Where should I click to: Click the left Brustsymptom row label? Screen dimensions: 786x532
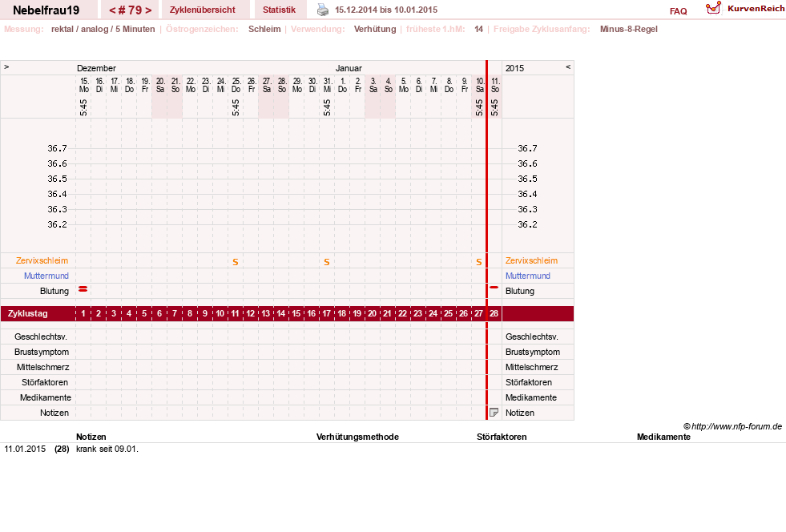pyautogui.click(x=42, y=352)
